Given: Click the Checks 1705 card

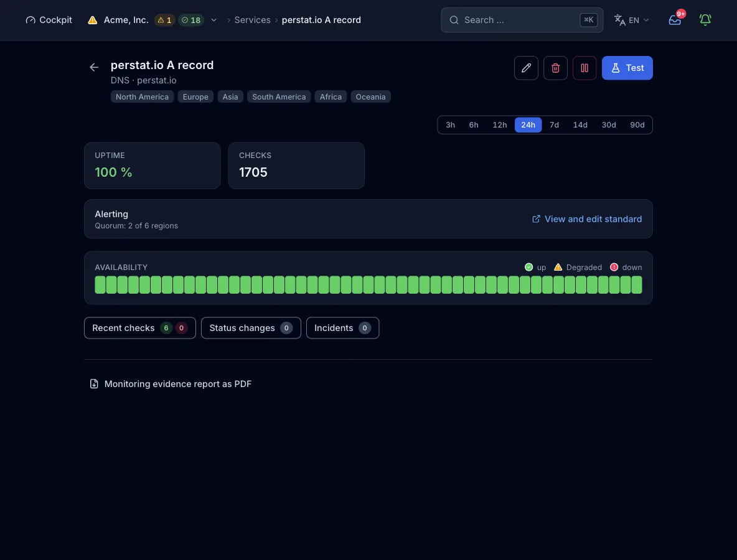Looking at the screenshot, I should coord(296,166).
